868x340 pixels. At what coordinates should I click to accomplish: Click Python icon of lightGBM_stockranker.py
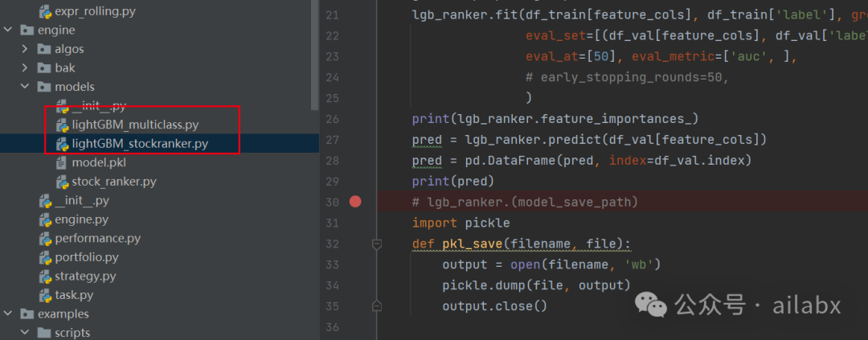coord(62,144)
